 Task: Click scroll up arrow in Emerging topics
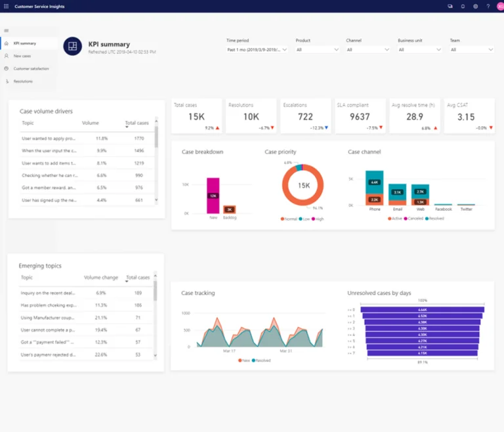[x=156, y=276]
